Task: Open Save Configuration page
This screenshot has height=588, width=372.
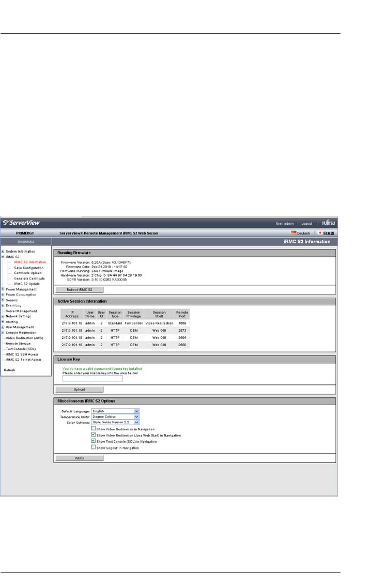Action: [x=28, y=268]
